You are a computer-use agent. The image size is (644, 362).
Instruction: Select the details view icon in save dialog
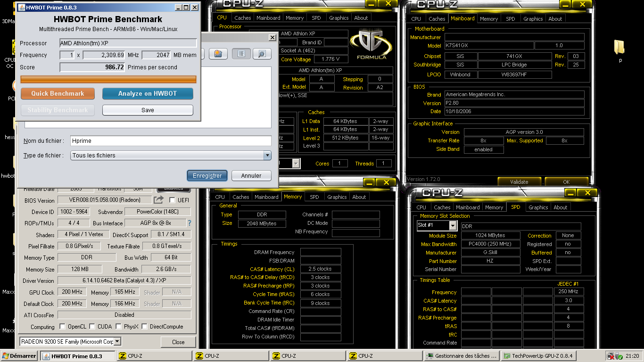point(262,54)
